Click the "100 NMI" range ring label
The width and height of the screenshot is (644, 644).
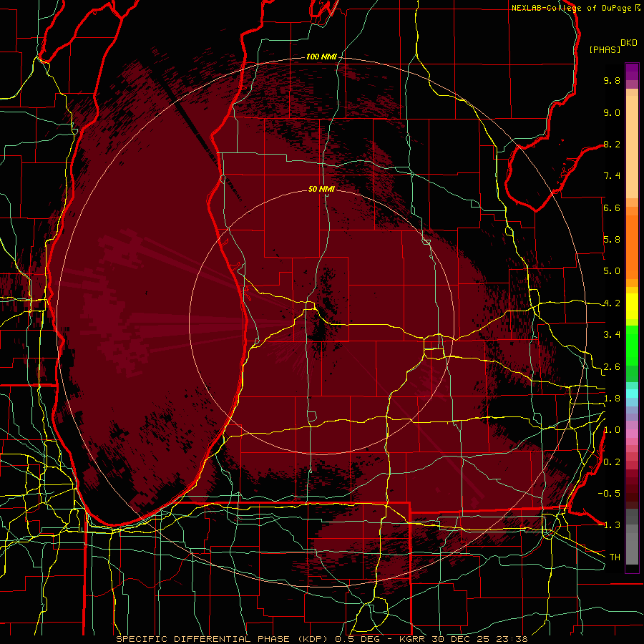(321, 57)
